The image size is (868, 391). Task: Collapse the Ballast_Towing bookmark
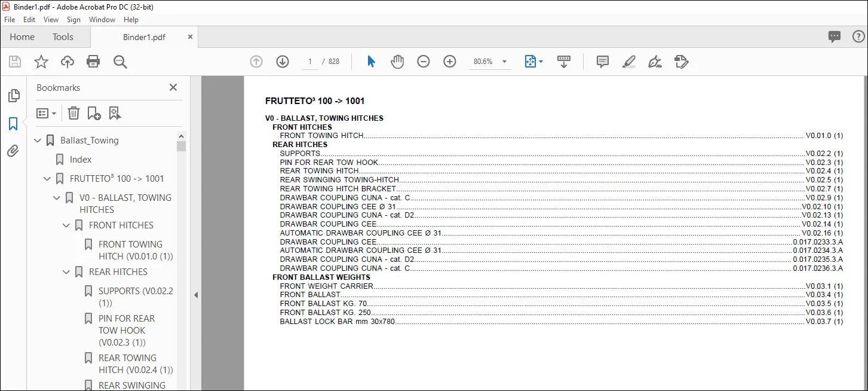click(x=38, y=140)
